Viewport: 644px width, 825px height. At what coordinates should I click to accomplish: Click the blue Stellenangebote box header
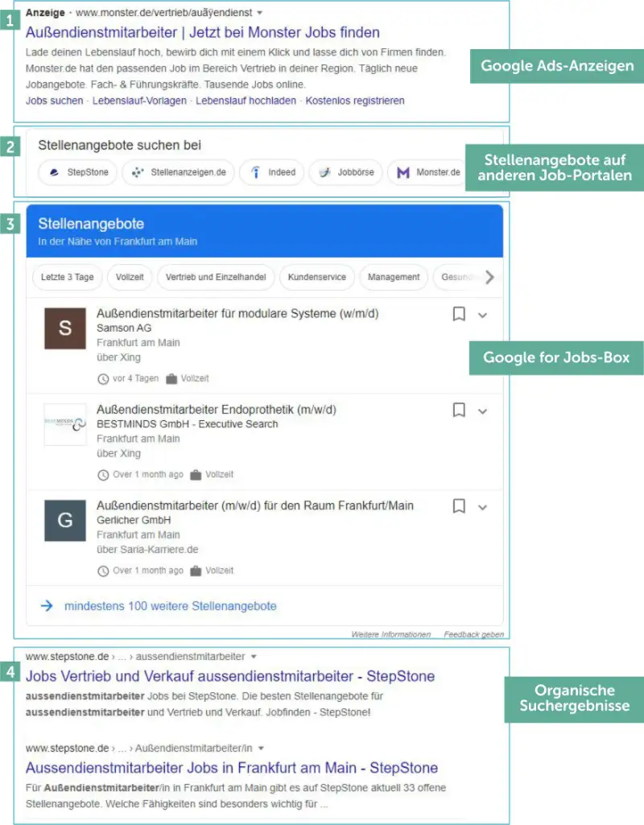[265, 231]
